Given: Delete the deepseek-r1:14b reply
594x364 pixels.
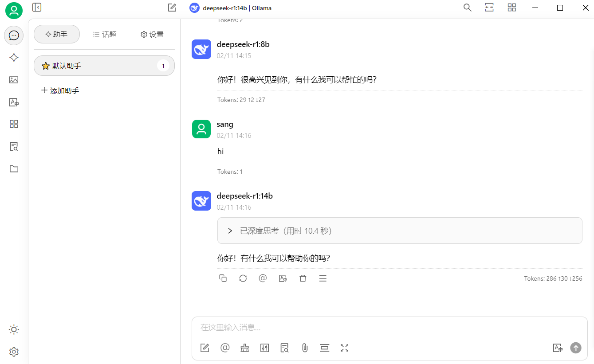Looking at the screenshot, I should (x=303, y=278).
